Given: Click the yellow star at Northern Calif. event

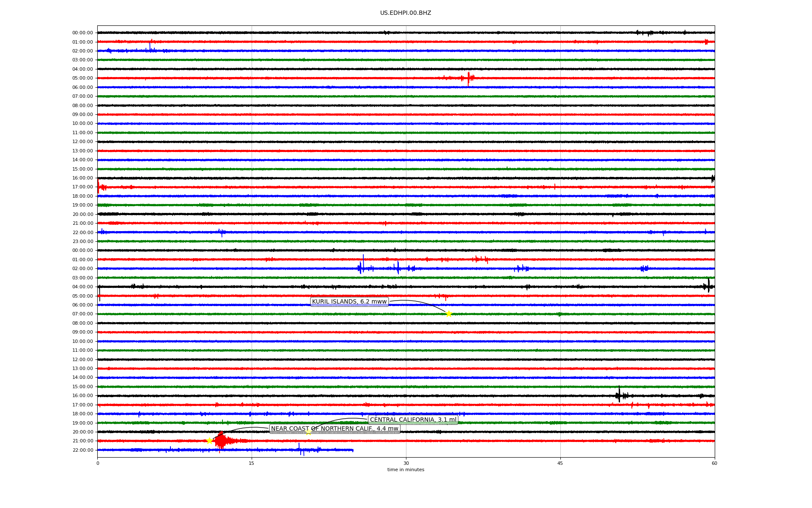Looking at the screenshot, I should 209,441.
